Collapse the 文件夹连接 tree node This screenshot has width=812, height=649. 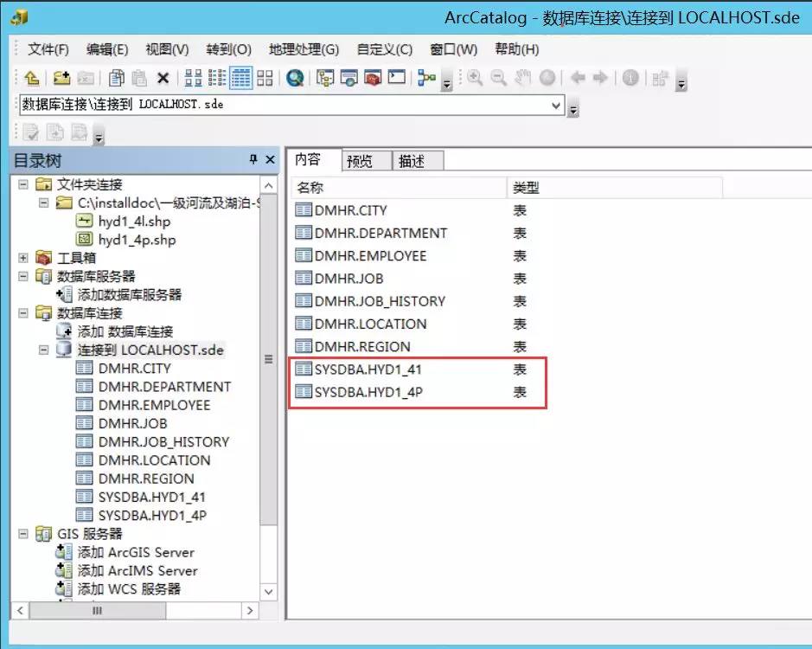23,184
